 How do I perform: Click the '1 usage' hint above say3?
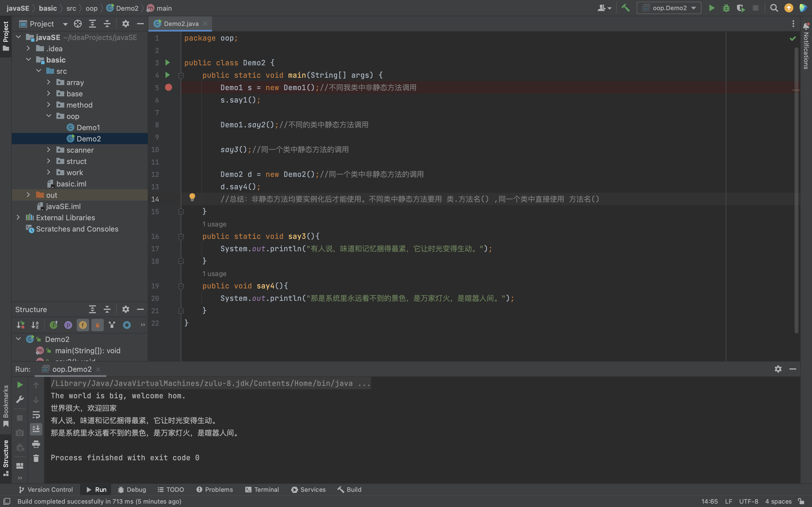click(214, 224)
